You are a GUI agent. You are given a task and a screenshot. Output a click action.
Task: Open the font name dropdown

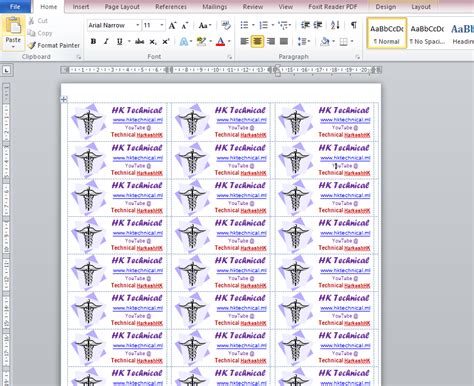[137, 25]
